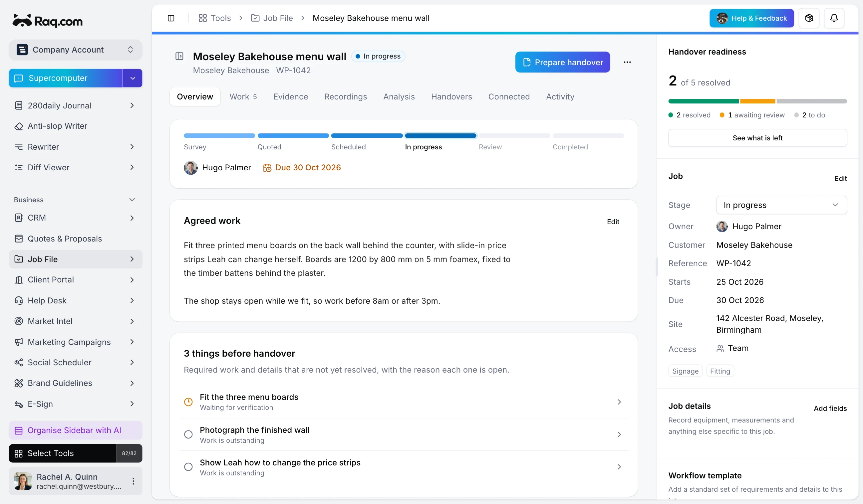Open the 280daily Journal item

click(75, 105)
